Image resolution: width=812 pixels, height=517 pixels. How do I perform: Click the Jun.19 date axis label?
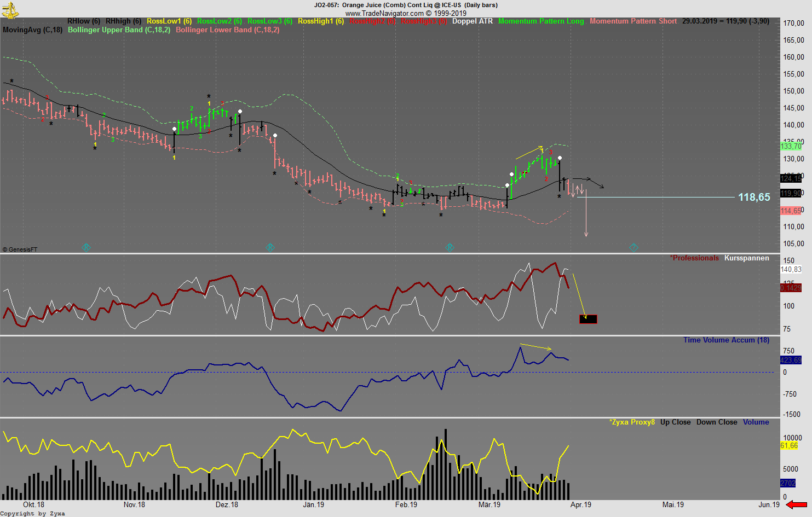click(769, 504)
